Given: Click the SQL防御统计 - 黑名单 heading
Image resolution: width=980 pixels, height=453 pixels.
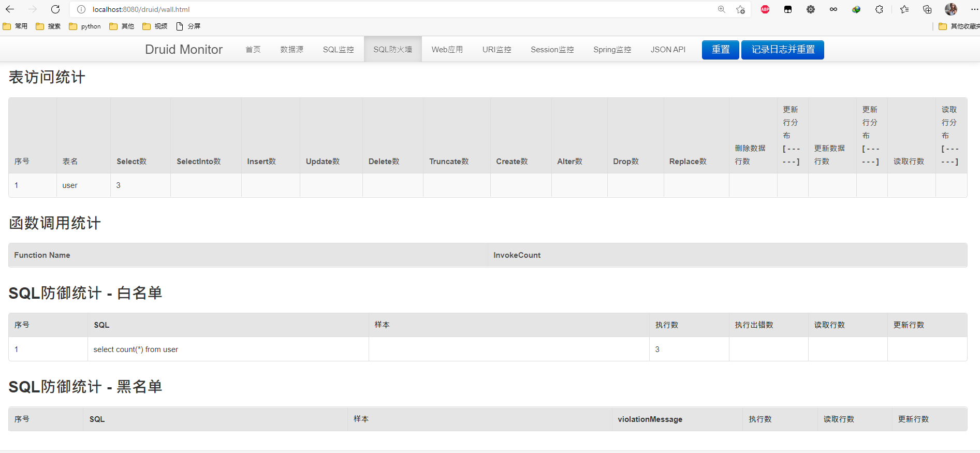Looking at the screenshot, I should (85, 387).
